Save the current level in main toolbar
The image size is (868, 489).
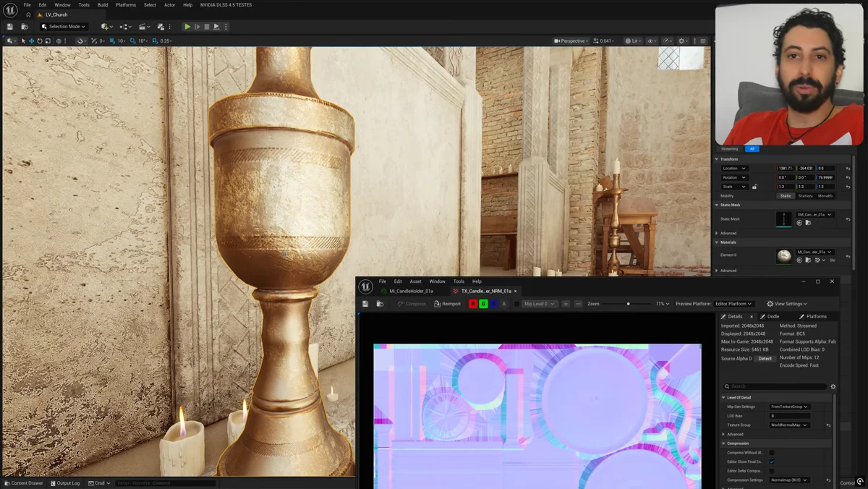coord(10,27)
